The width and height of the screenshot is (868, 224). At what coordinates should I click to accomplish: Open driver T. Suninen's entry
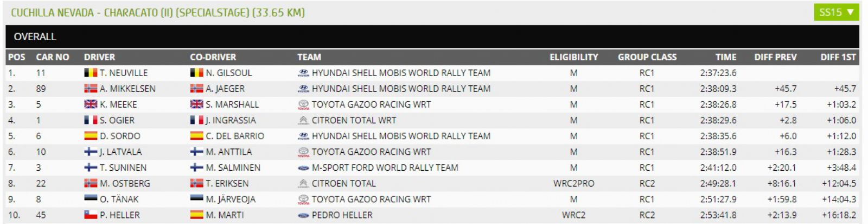tap(123, 167)
